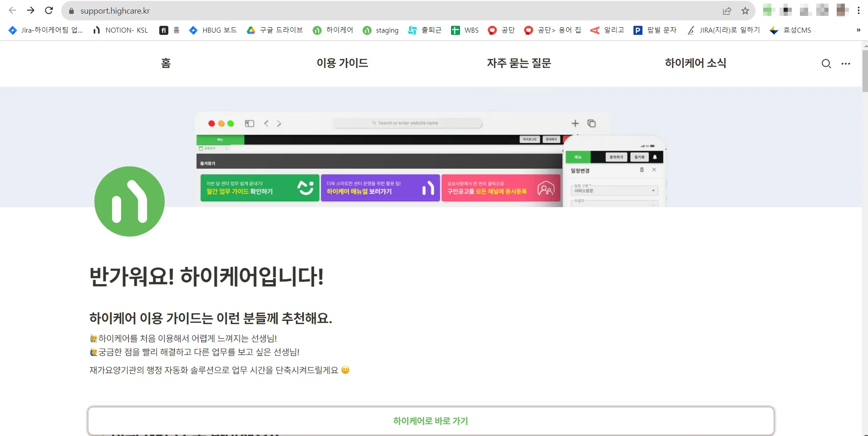Open the 이용 가이드 navigation item
Screen dimensions: 868x436
tap(343, 63)
